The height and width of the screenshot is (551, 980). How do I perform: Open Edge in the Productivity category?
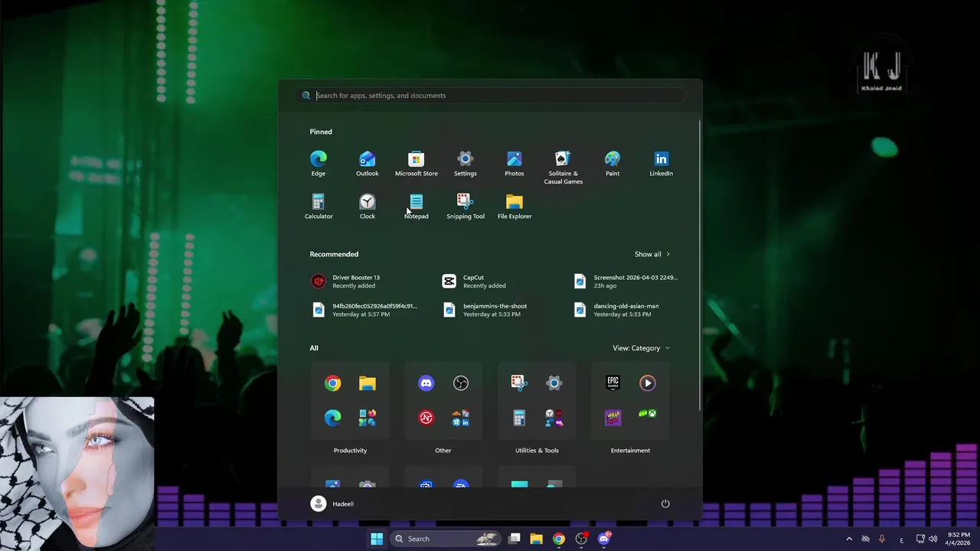coord(332,418)
